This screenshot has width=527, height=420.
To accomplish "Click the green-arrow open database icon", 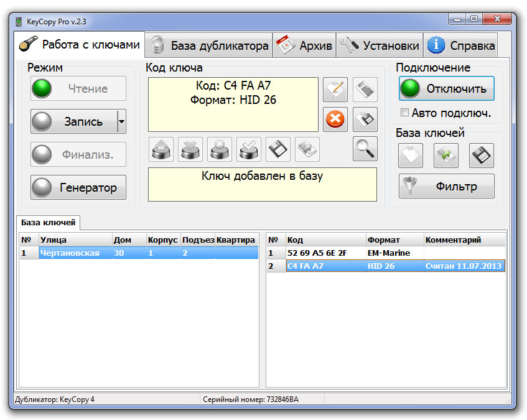I will click(446, 155).
